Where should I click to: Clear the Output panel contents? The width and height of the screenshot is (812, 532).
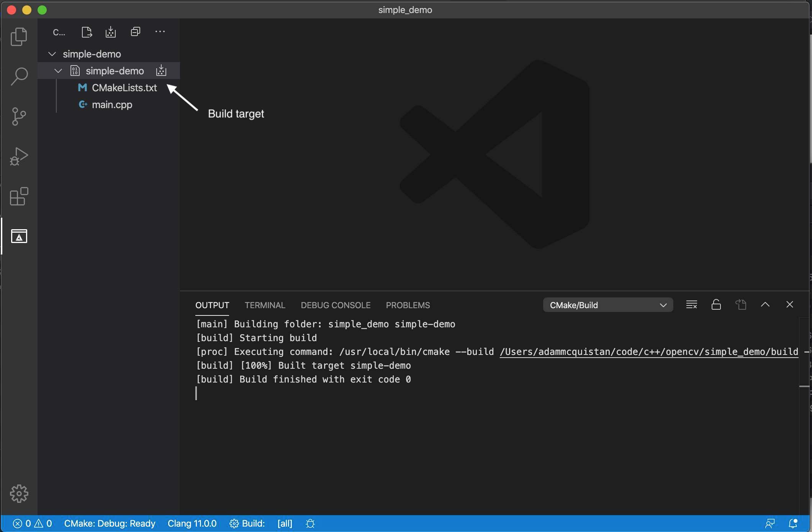(692, 304)
